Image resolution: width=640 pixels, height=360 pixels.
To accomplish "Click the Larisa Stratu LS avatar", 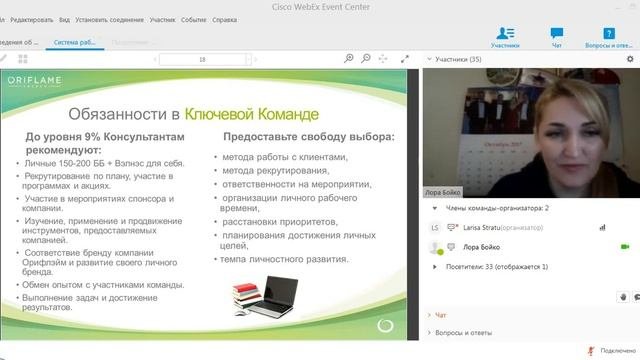I will [x=435, y=228].
